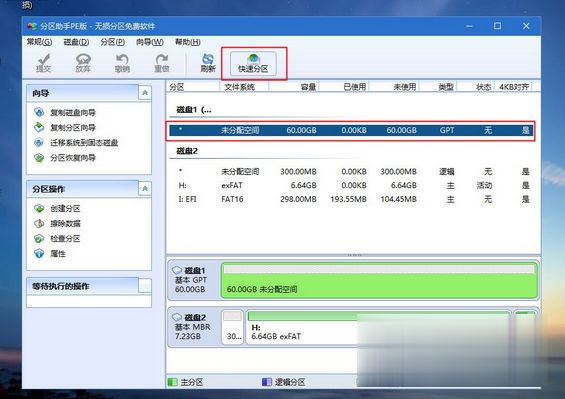Launch 复制磁盘向导 link
This screenshot has height=399, width=565.
[73, 113]
